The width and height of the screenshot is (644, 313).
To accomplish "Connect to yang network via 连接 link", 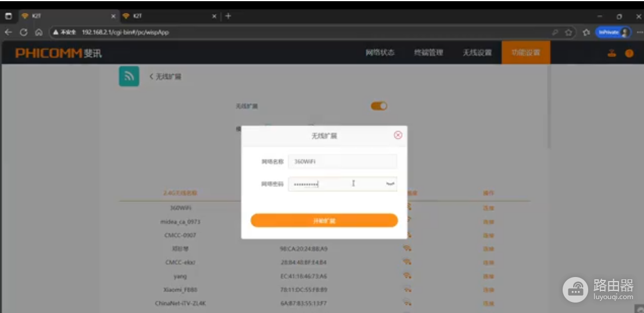I will (x=488, y=276).
